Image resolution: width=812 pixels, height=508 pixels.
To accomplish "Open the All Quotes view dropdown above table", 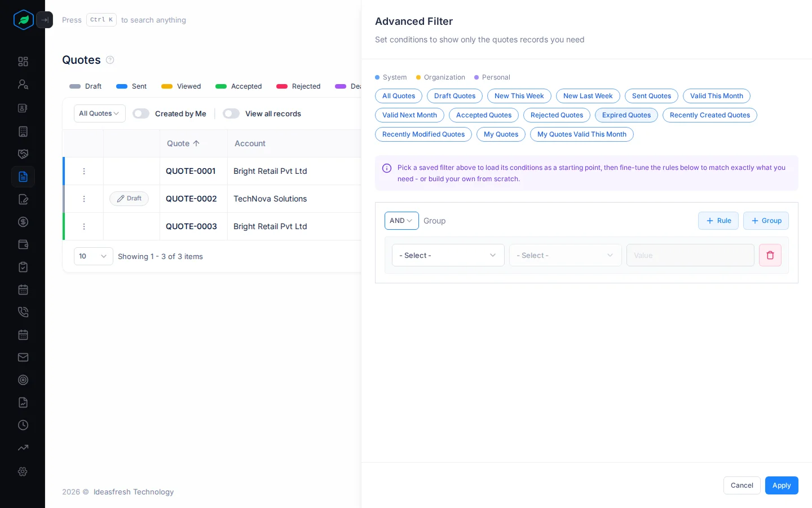I will coord(100,113).
